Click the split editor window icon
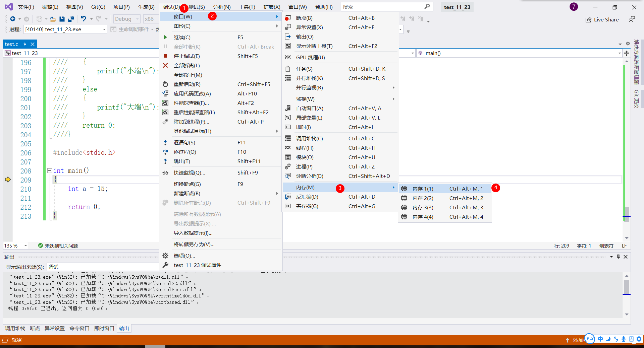This screenshot has height=348, width=644. (x=627, y=53)
